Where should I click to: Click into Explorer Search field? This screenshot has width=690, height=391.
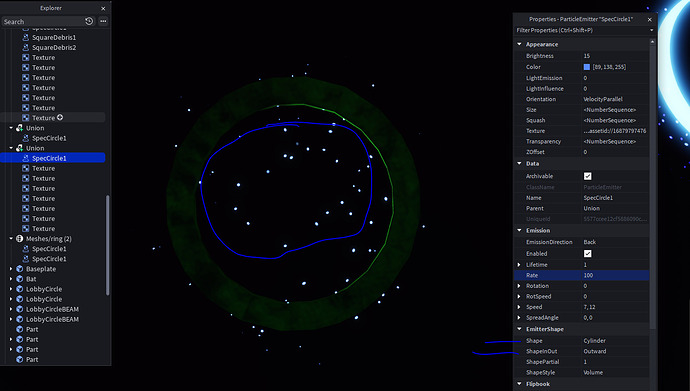pyautogui.click(x=43, y=21)
